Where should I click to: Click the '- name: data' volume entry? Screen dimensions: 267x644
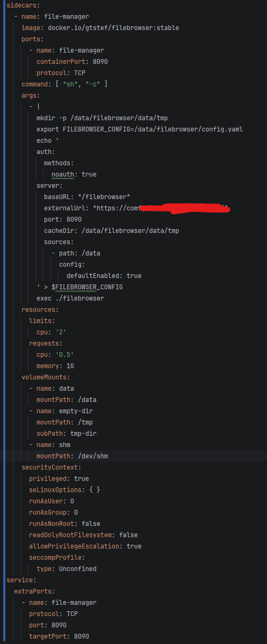[x=51, y=389]
